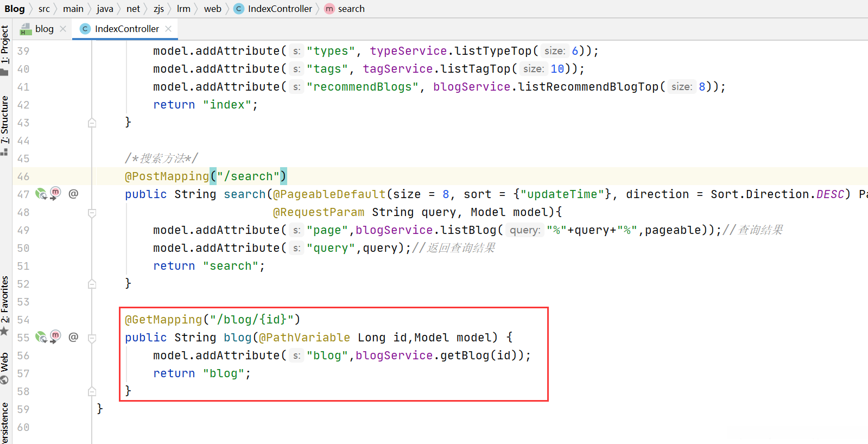Viewport: 868px width, 444px height.
Task: Click line number 46 in gutter
Action: (x=23, y=176)
